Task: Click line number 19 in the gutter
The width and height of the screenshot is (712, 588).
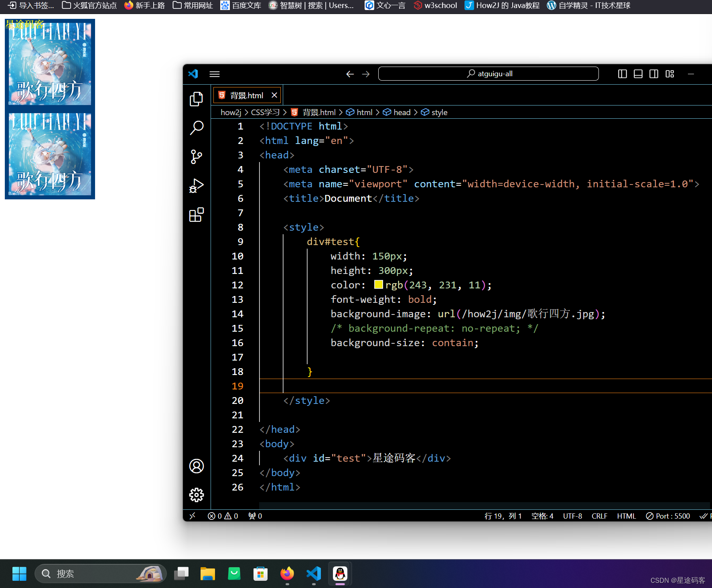Action: click(237, 386)
